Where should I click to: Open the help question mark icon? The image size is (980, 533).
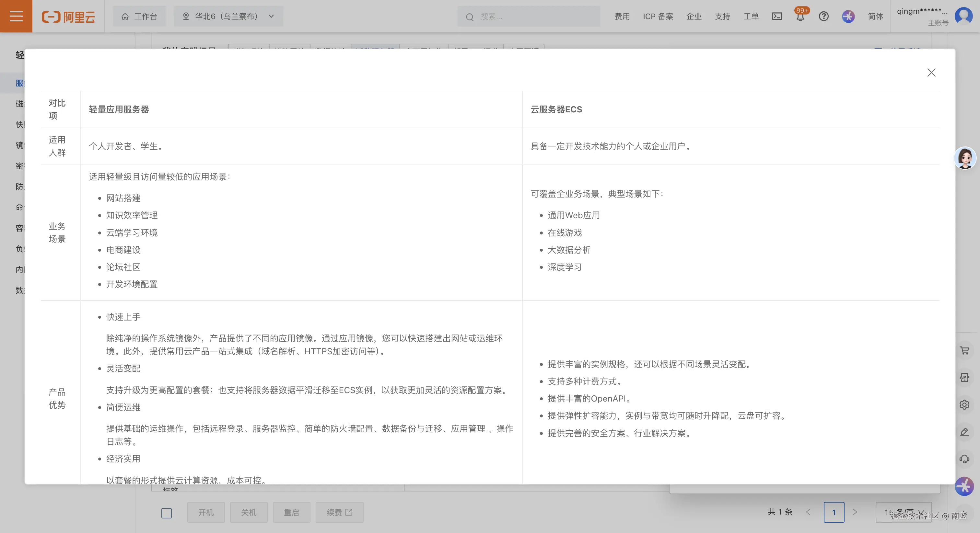point(824,16)
